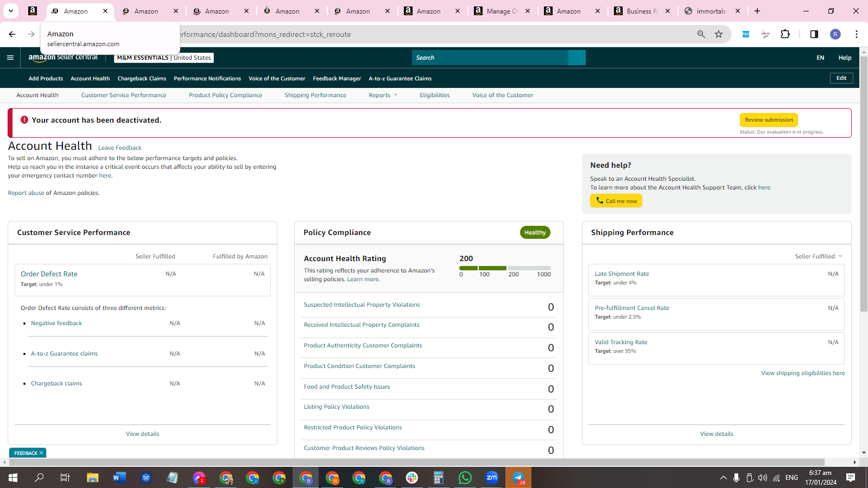
Task: Open Microsoft Word from the taskbar
Action: pyautogui.click(x=119, y=478)
